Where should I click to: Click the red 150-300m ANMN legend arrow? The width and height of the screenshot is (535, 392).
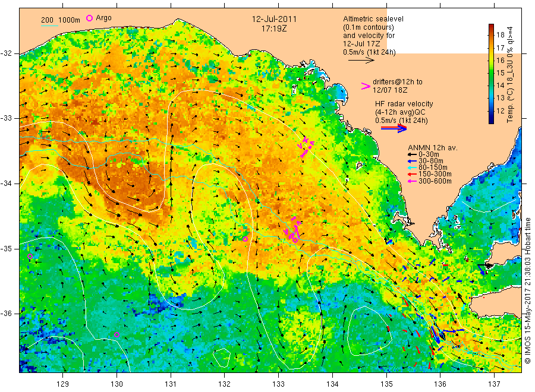click(412, 174)
